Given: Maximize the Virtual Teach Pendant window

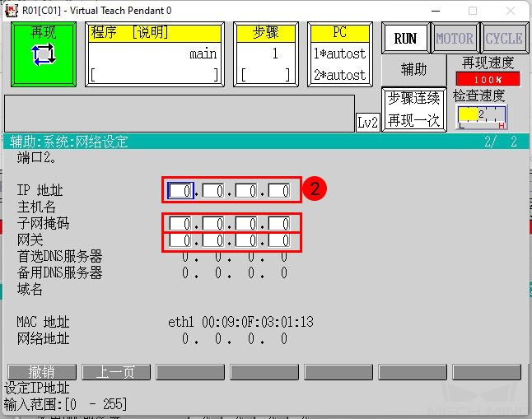Looking at the screenshot, I should [x=473, y=11].
